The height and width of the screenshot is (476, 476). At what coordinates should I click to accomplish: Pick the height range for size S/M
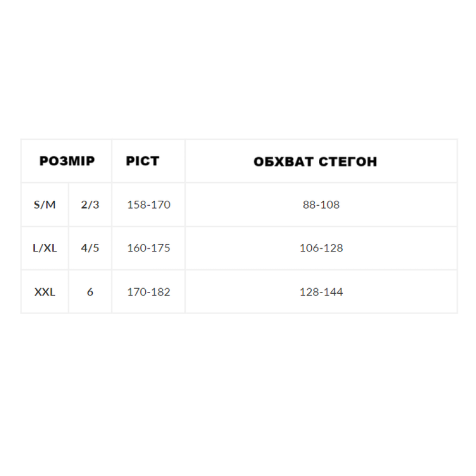tap(149, 205)
